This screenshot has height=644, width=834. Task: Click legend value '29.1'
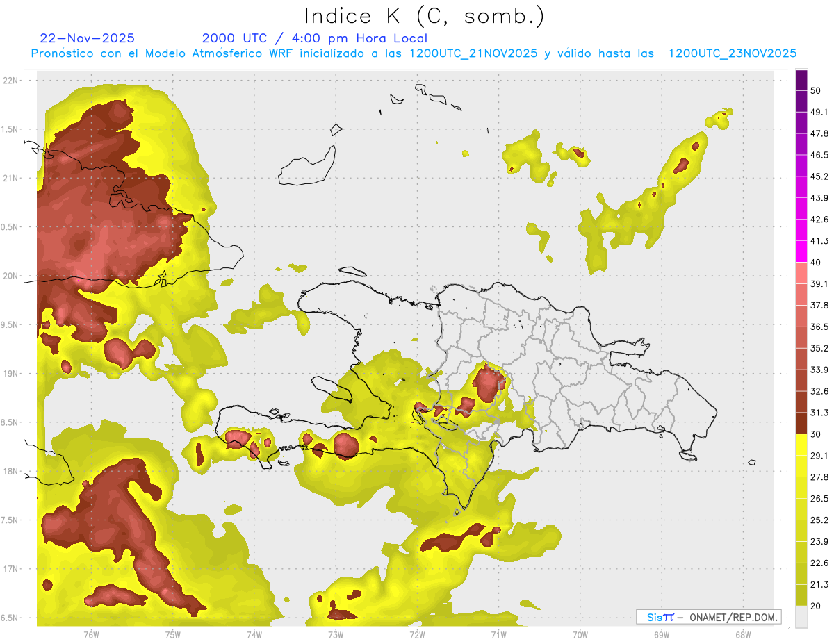click(x=819, y=456)
